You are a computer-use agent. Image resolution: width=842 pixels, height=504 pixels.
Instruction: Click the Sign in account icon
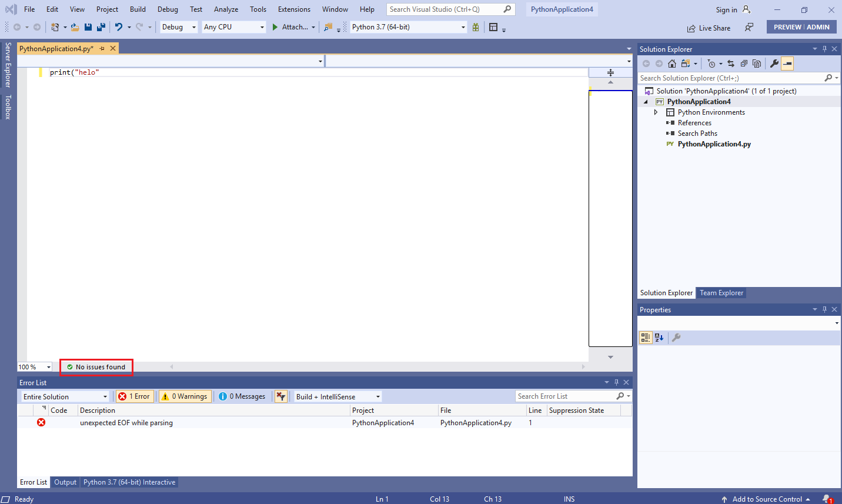[x=747, y=9]
